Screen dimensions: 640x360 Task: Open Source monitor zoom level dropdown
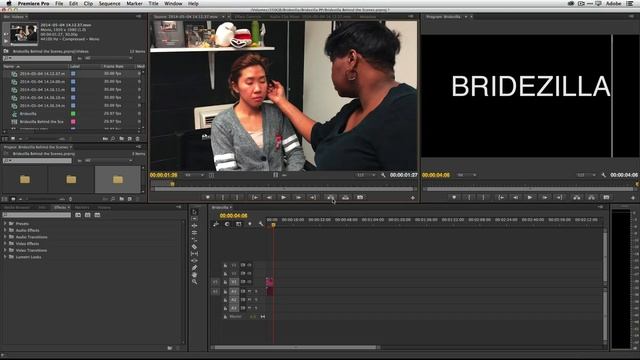coord(194,175)
